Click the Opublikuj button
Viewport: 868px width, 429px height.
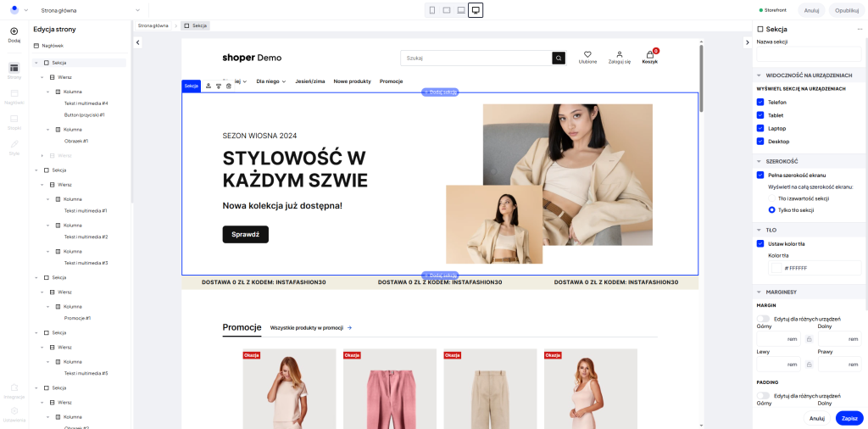click(x=846, y=10)
